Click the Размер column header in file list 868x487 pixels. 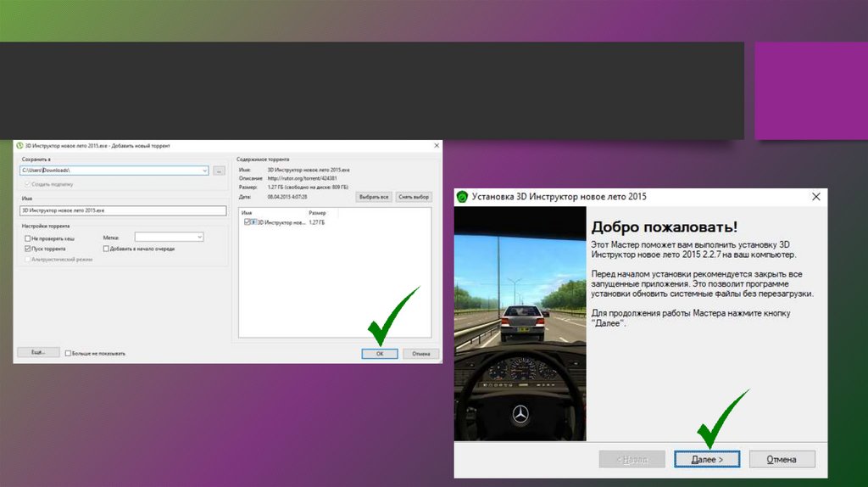click(317, 213)
